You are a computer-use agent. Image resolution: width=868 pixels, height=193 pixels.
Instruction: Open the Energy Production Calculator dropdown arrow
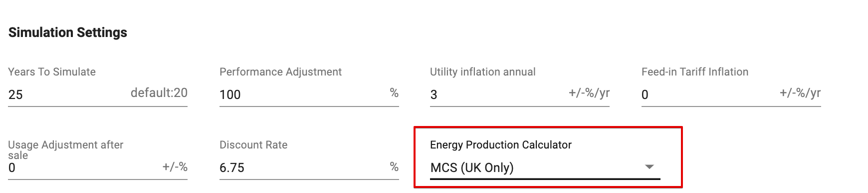(x=649, y=167)
